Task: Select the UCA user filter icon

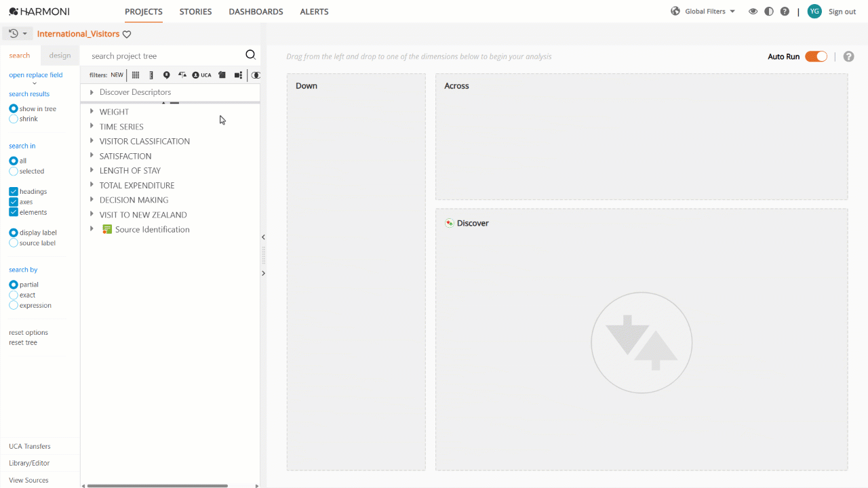Action: 201,75
